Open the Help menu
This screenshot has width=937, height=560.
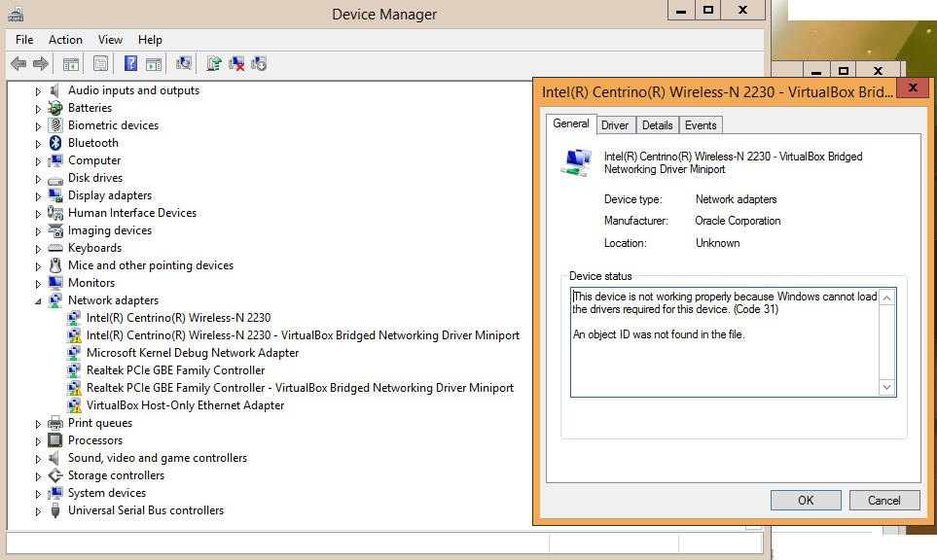click(x=150, y=40)
